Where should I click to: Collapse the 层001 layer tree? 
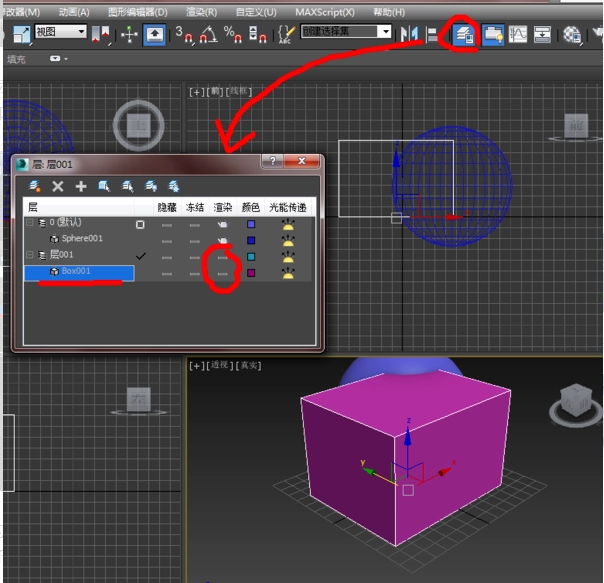(x=29, y=255)
